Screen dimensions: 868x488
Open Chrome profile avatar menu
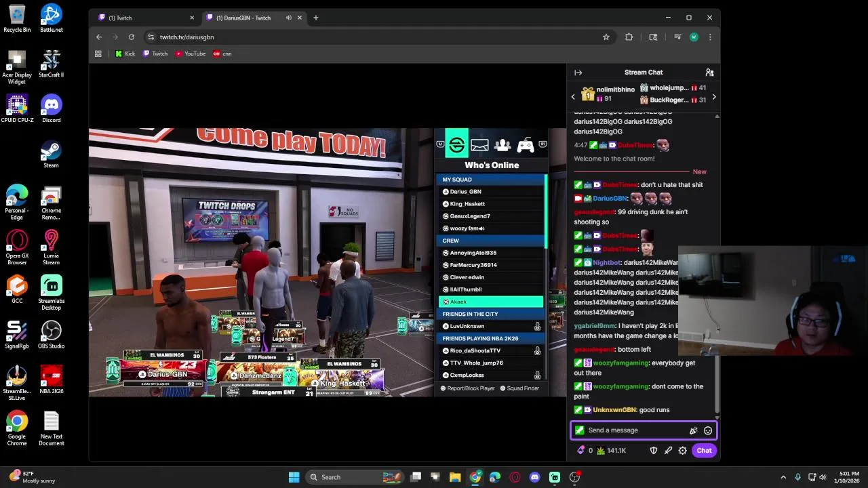[694, 37]
